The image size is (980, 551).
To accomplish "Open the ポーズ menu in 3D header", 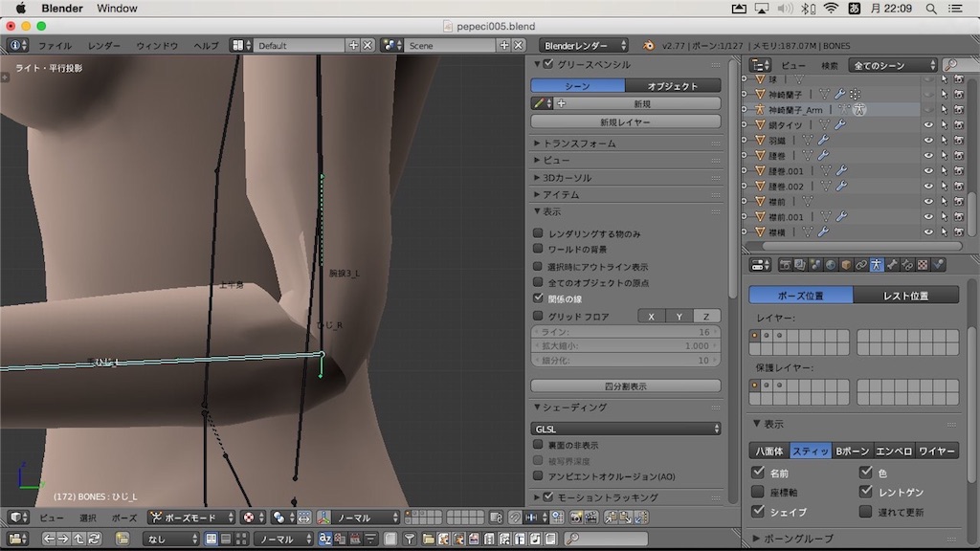I will click(x=123, y=518).
